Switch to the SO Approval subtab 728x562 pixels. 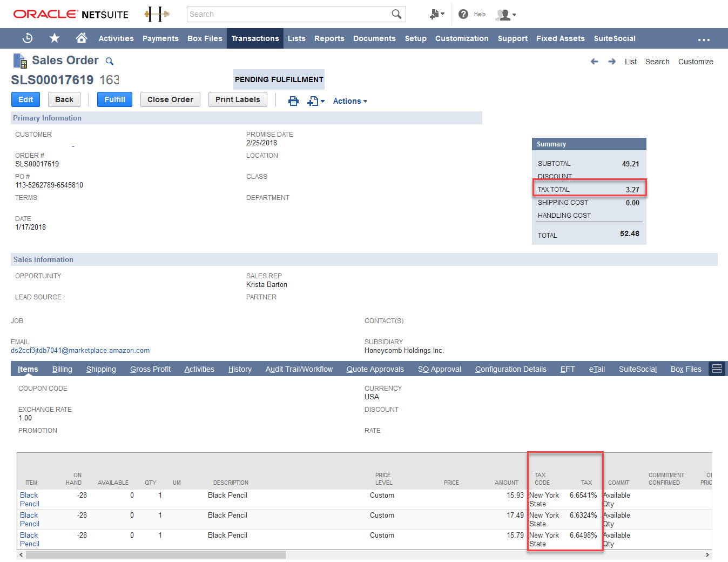440,369
